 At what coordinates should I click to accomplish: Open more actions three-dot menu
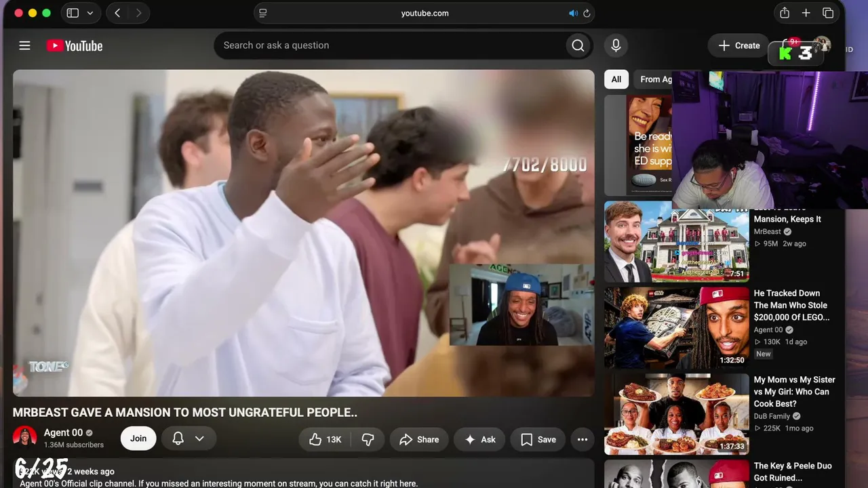tap(583, 439)
